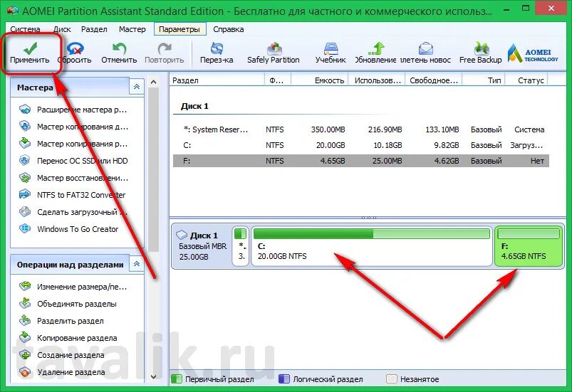572x392 pixels.
Task: Choose Копирование раздела operation
Action: click(x=68, y=338)
